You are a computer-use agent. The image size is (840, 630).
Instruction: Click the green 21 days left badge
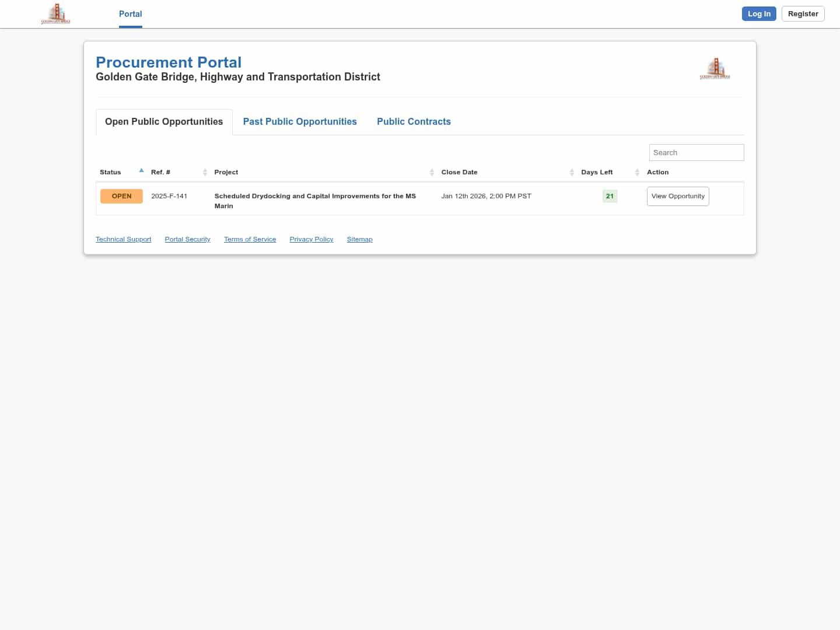[x=610, y=196]
